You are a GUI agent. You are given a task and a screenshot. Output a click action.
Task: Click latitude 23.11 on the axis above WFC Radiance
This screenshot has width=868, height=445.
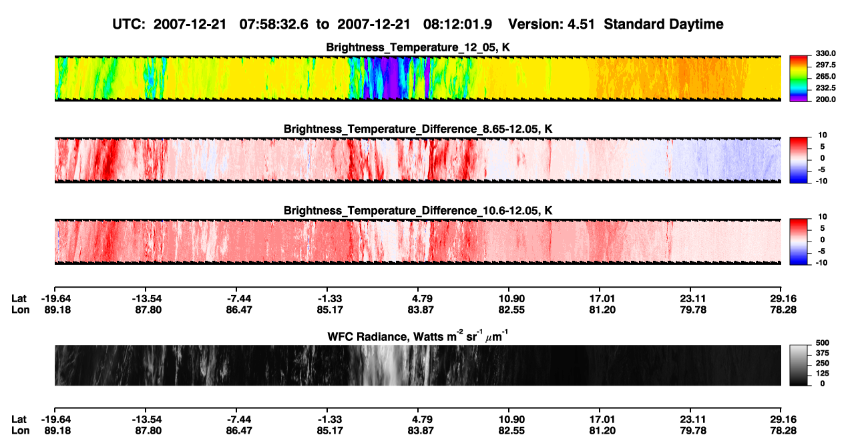(x=690, y=298)
